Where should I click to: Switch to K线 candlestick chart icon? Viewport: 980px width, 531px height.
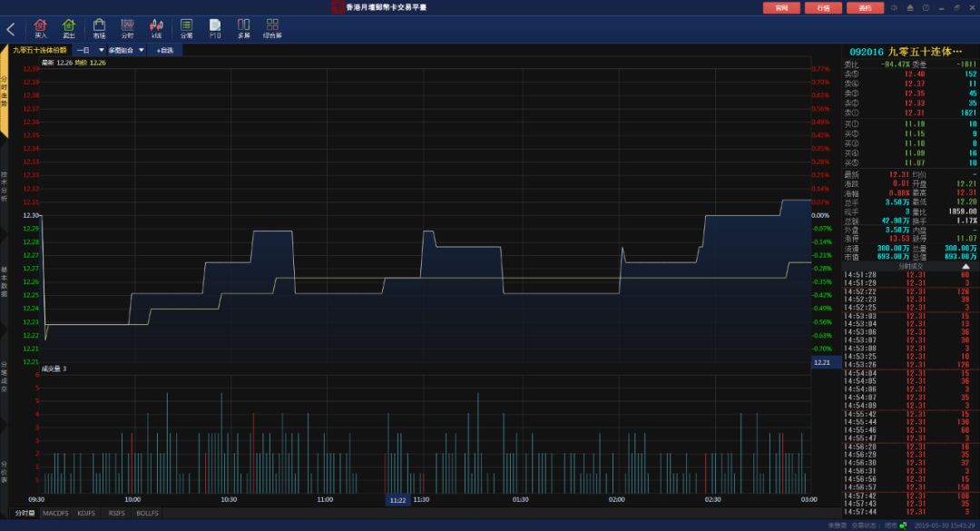pos(156,28)
